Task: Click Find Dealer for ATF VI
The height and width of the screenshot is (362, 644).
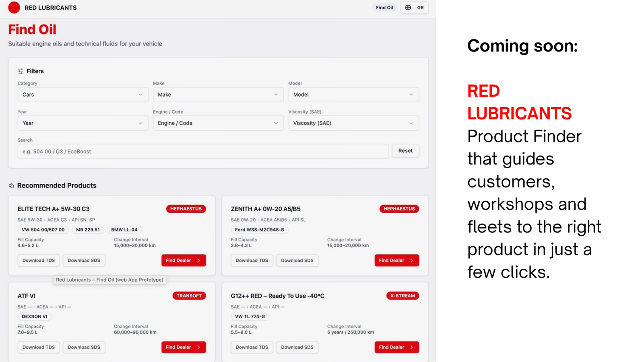Action: 184,347
